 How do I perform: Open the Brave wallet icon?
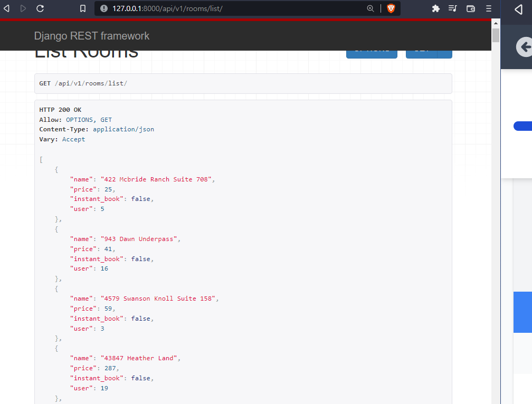[471, 8]
